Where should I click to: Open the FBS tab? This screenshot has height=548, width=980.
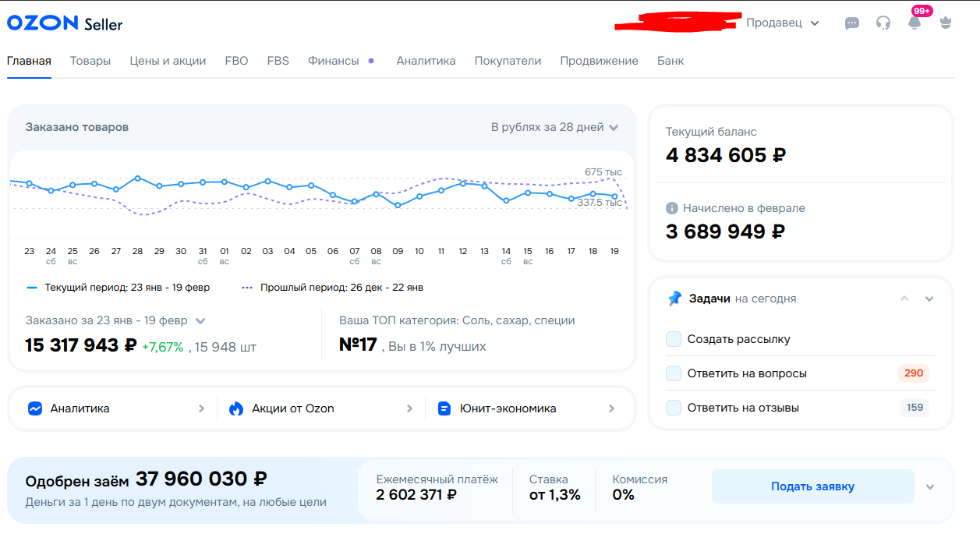point(278,61)
